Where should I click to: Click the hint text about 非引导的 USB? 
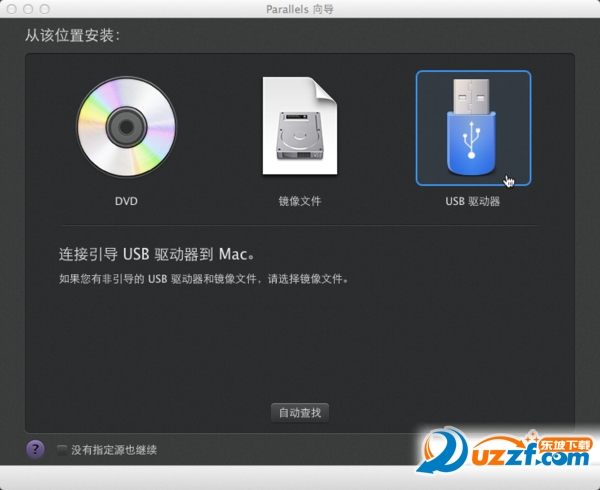click(x=204, y=280)
